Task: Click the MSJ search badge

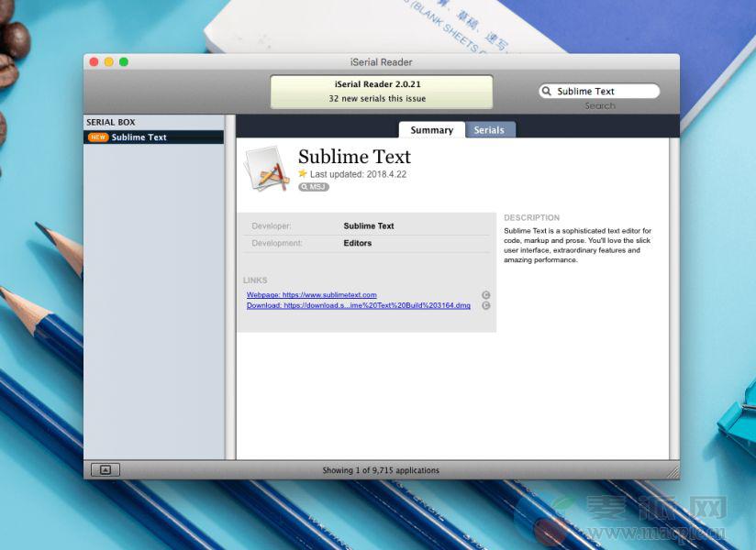Action: (x=314, y=187)
